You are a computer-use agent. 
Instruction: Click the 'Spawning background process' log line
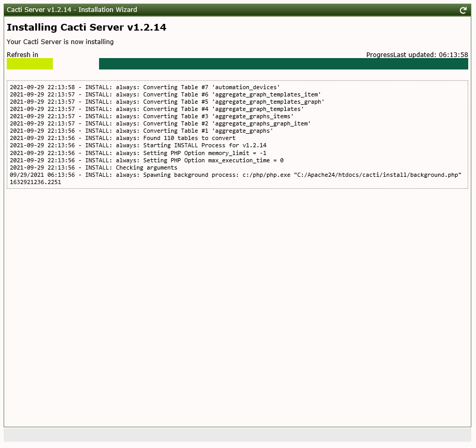pos(235,175)
